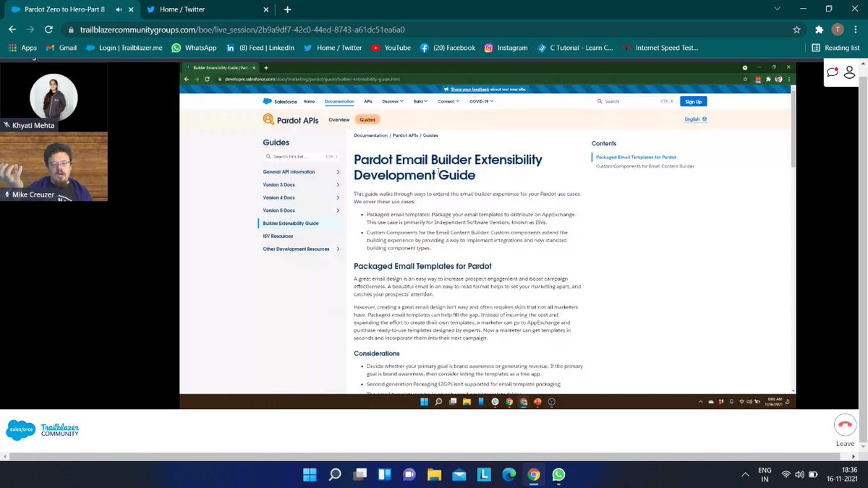
Task: Expand the Build dropdown menu
Action: [421, 101]
